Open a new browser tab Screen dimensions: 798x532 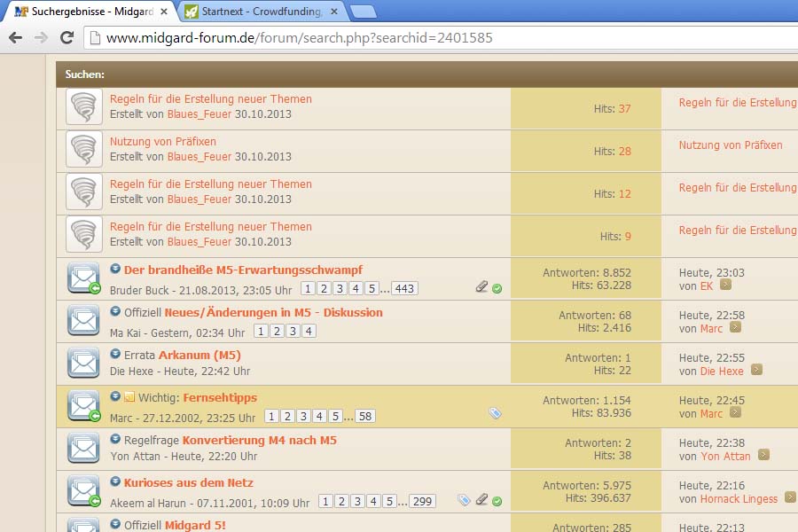pyautogui.click(x=363, y=12)
